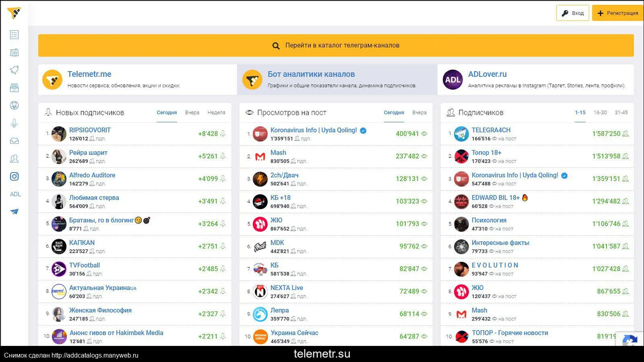Open E V O L U T I O N channel
The width and height of the screenshot is (644, 362).
495,265
